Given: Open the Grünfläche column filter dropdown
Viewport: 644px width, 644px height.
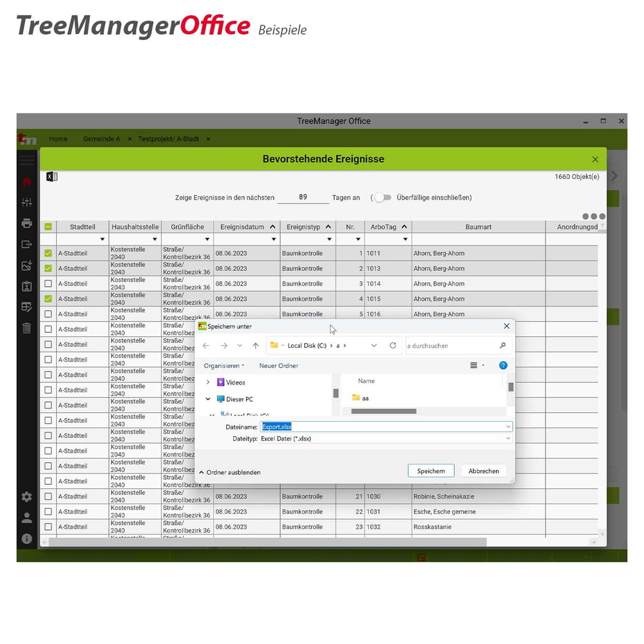Looking at the screenshot, I should point(207,240).
